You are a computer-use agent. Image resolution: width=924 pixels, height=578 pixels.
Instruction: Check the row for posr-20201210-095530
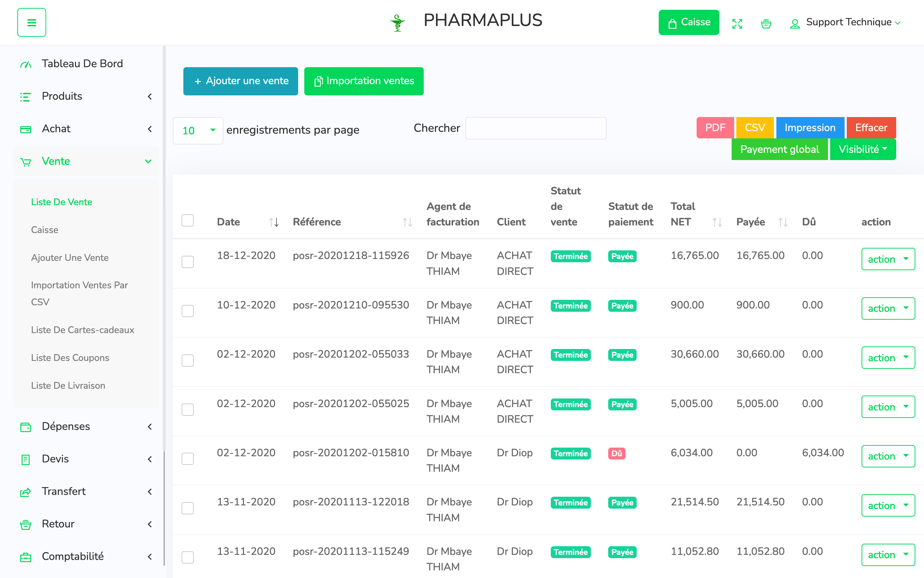(187, 311)
